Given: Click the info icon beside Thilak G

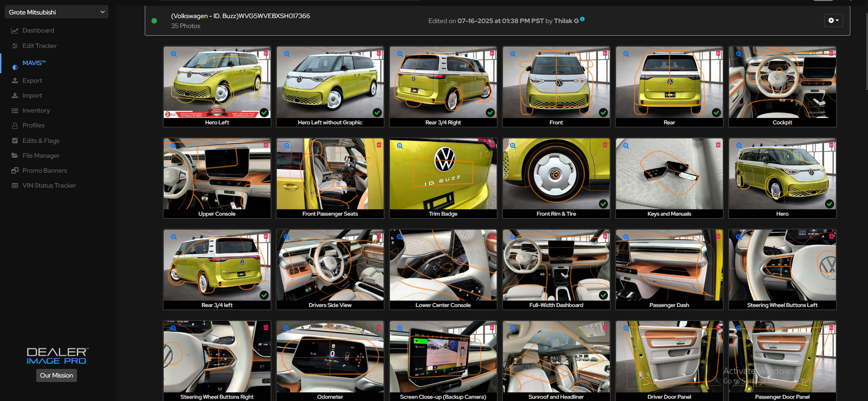Looking at the screenshot, I should [x=582, y=19].
